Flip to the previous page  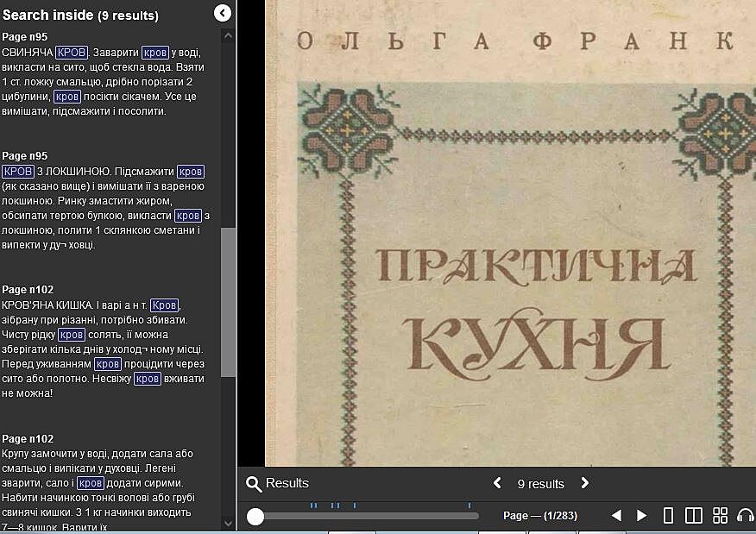(x=616, y=516)
